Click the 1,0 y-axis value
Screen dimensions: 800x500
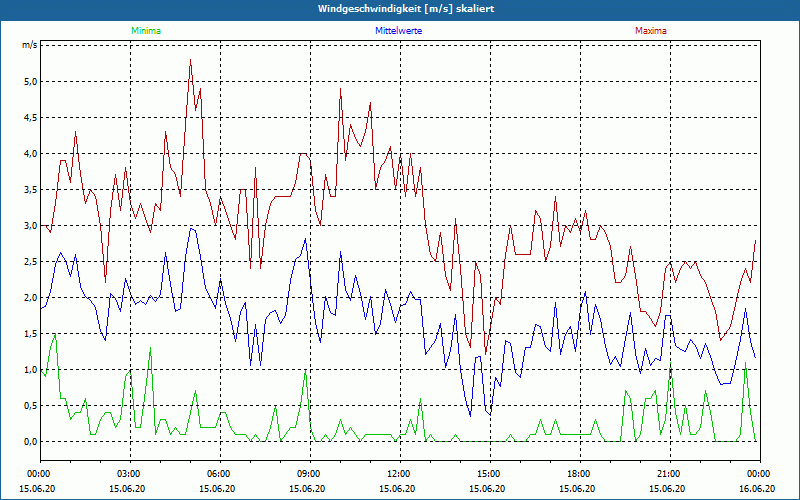31,369
